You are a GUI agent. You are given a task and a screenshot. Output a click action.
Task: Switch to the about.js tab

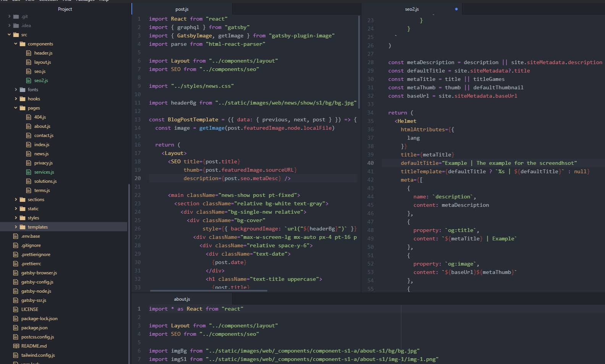(182, 299)
